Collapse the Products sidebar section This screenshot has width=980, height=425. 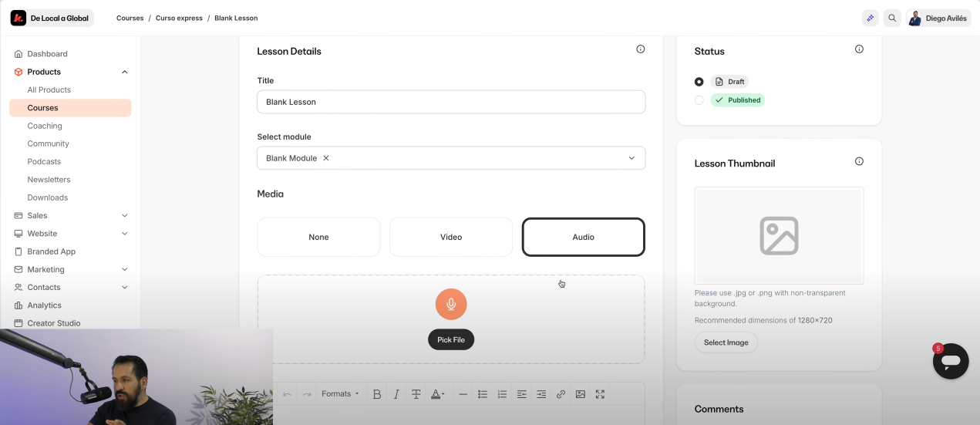(x=125, y=72)
